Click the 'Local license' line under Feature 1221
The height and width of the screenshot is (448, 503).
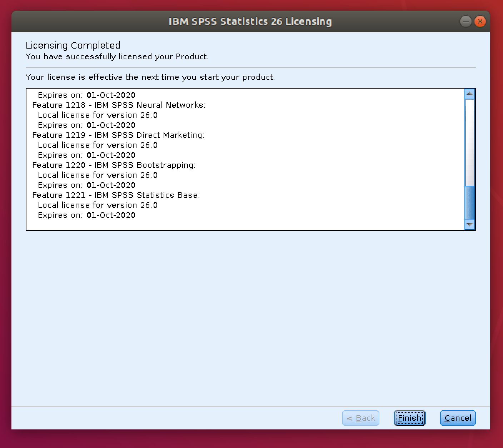coord(98,205)
